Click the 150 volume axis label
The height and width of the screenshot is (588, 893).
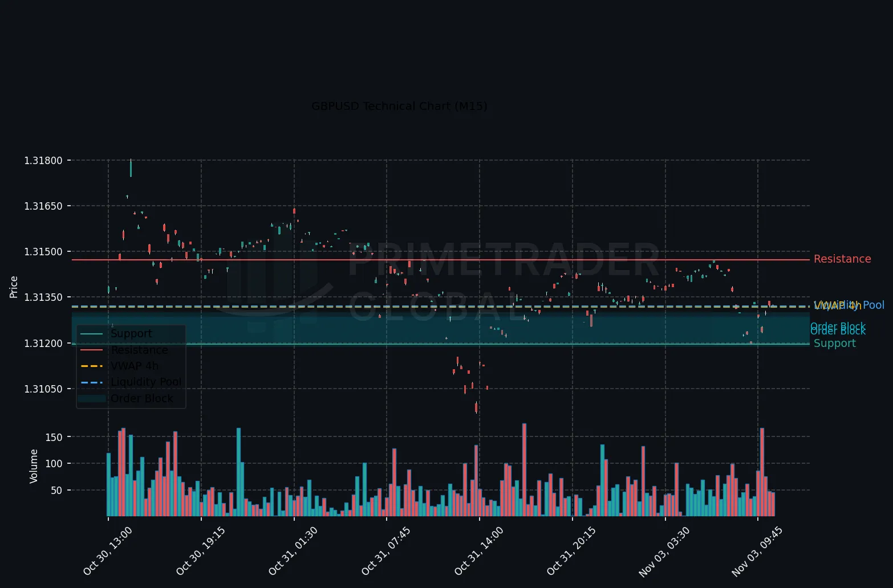tap(54, 437)
